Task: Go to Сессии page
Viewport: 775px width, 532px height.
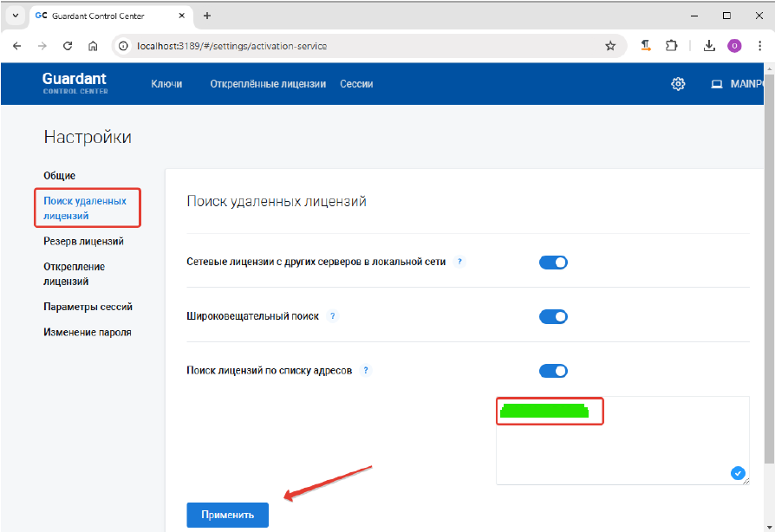Action: coord(356,84)
